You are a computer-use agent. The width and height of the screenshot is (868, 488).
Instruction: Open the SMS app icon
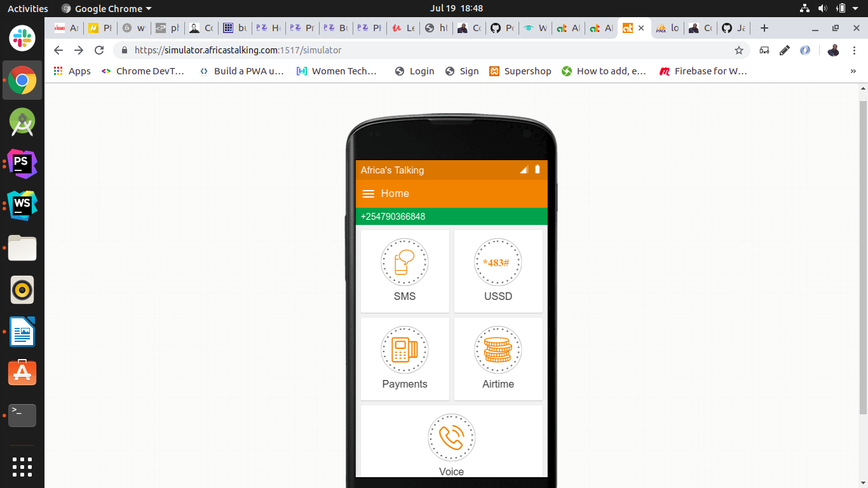[x=404, y=262]
